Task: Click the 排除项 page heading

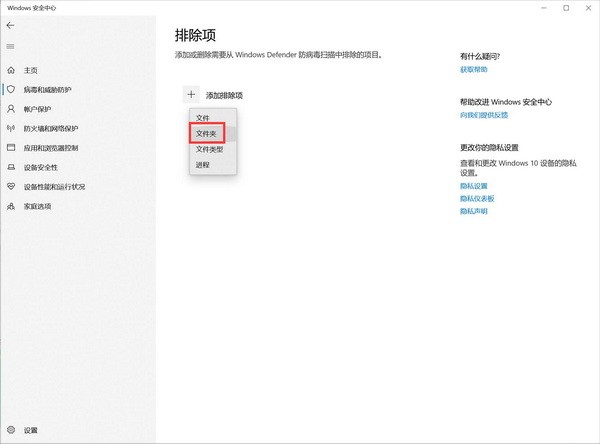Action: coord(195,35)
